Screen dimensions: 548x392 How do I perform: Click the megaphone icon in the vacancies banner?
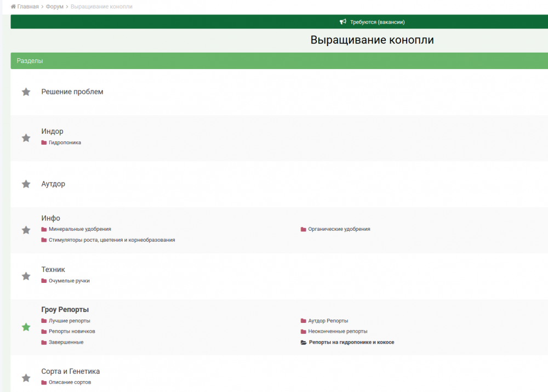click(x=343, y=22)
